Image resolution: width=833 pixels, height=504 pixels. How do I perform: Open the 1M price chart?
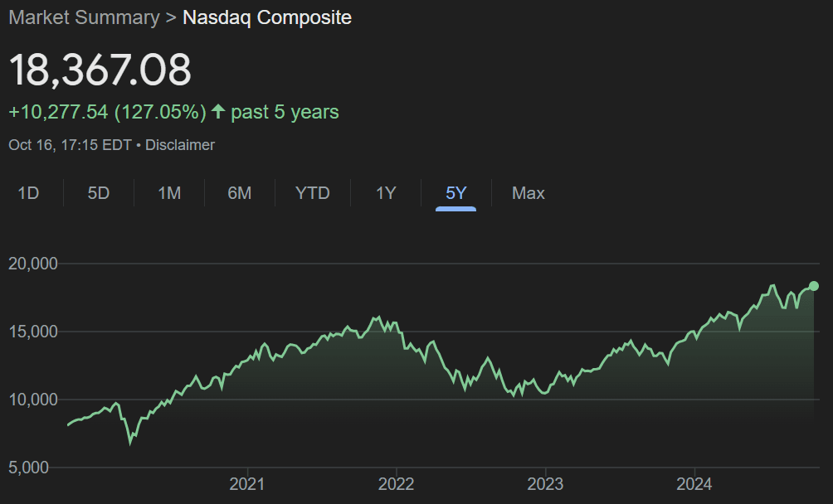pos(168,192)
